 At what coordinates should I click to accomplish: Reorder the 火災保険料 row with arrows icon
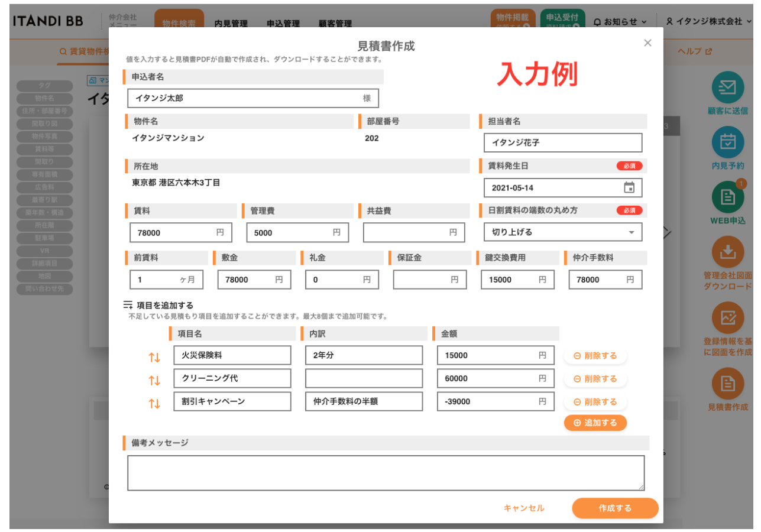tap(154, 357)
